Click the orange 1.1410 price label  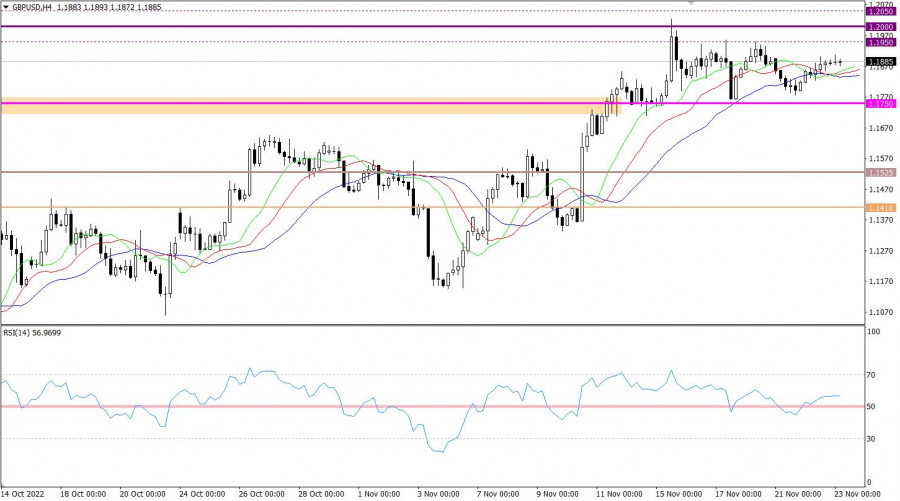[x=881, y=207]
